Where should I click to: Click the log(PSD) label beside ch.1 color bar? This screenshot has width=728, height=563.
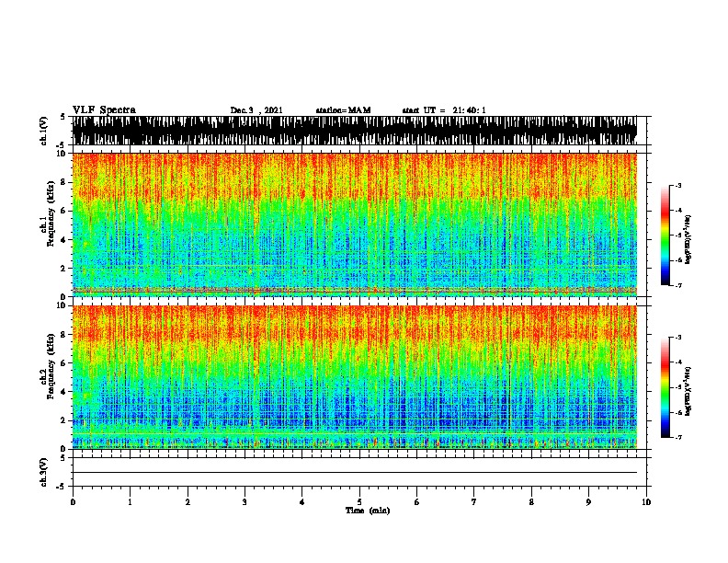tap(688, 239)
